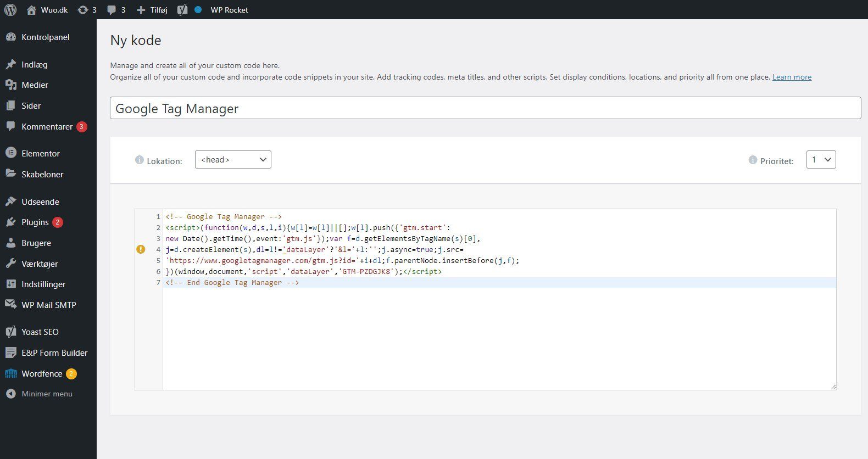Click the WP Mail SMTP envelope icon
Image resolution: width=868 pixels, height=459 pixels.
[x=11, y=305]
